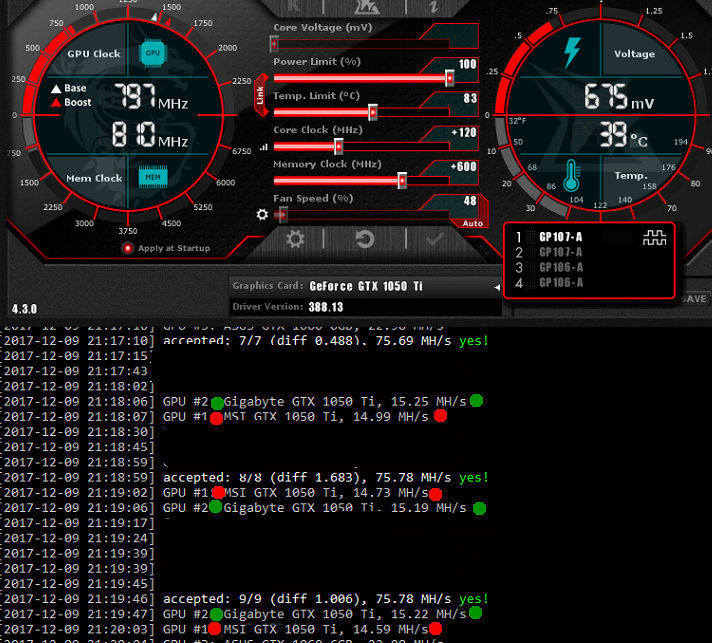This screenshot has height=643, width=712.
Task: Open Afterburner settings gear button
Action: (295, 239)
